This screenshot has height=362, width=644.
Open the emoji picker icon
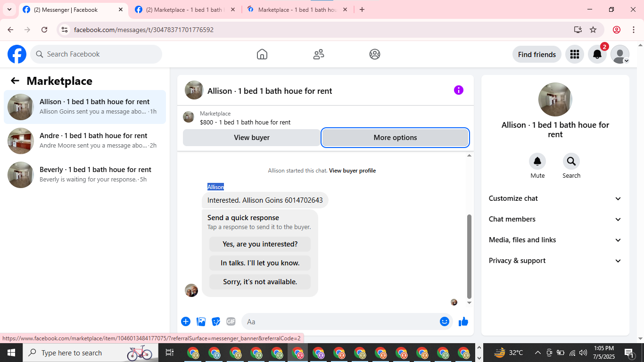[x=445, y=321]
